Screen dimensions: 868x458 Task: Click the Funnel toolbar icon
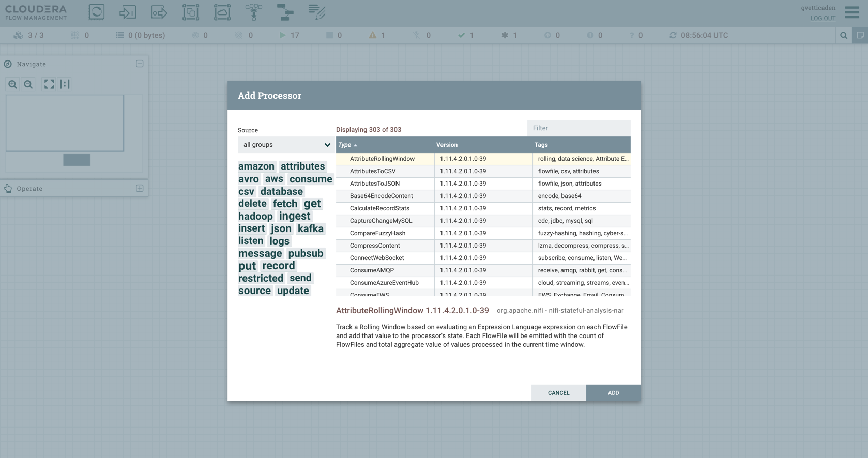click(253, 12)
